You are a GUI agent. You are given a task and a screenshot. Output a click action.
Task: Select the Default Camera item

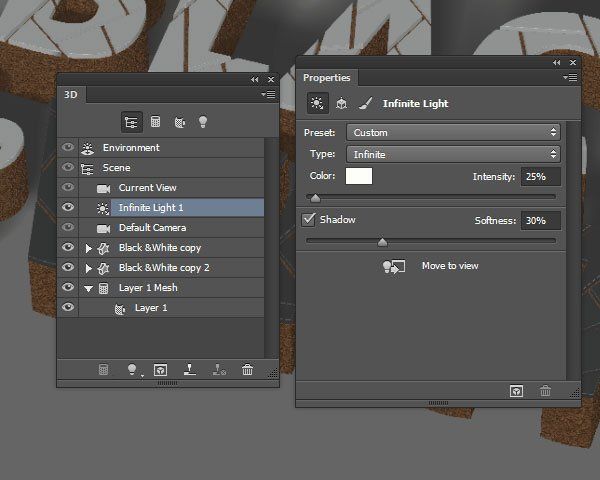[171, 227]
